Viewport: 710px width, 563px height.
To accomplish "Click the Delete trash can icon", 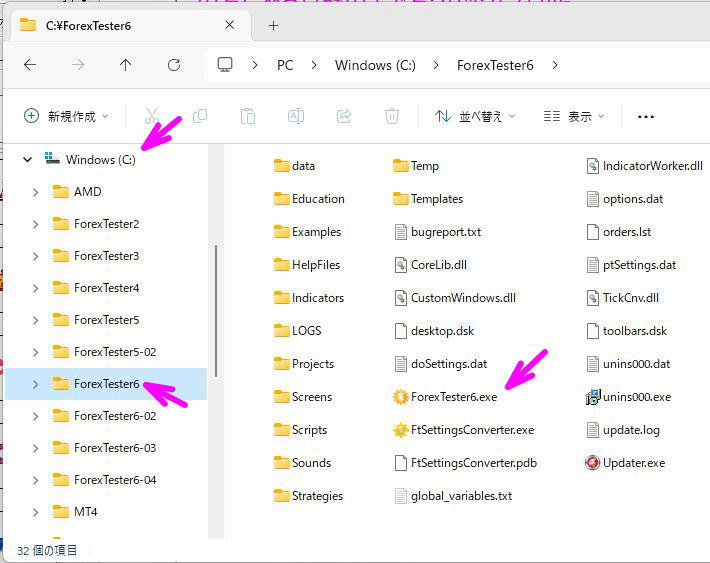I will (x=392, y=116).
